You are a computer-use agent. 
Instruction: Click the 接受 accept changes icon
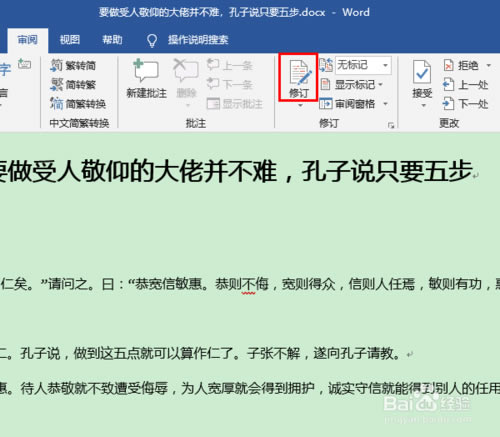click(422, 73)
